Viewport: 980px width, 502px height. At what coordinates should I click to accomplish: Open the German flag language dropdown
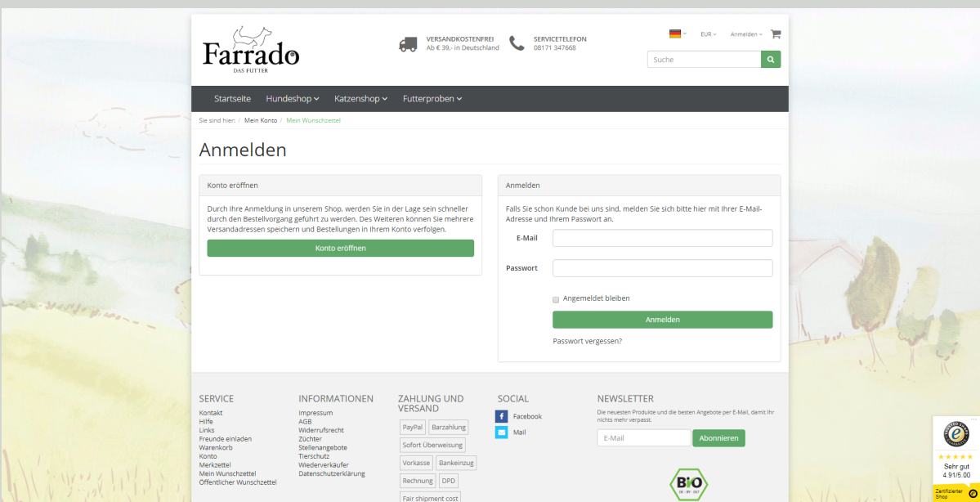(678, 34)
